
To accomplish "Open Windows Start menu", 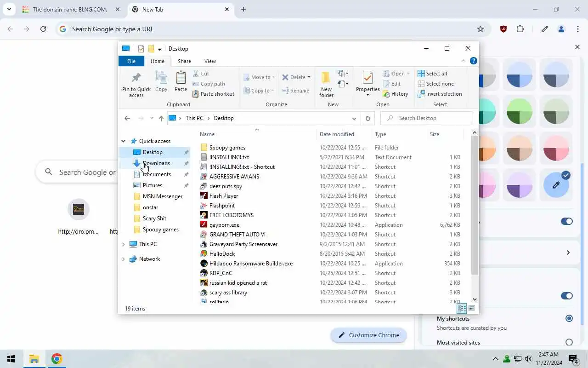I will pyautogui.click(x=11, y=359).
